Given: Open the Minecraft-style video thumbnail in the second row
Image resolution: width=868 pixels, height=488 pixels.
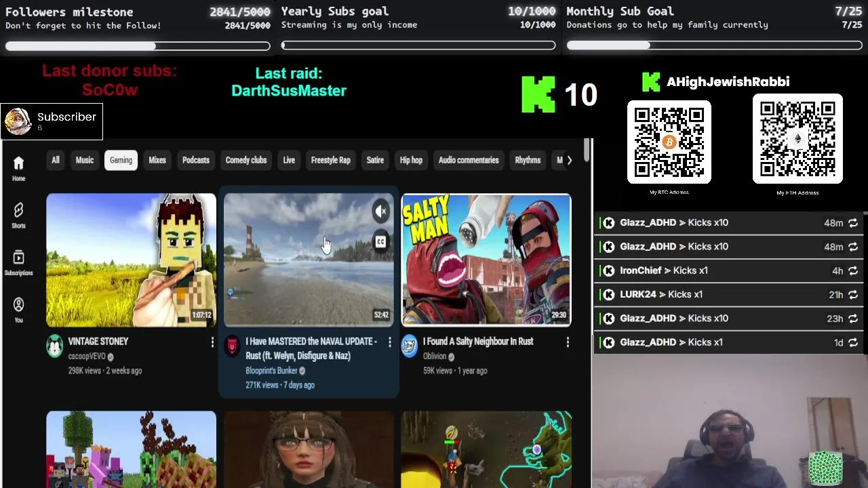Looking at the screenshot, I should [x=131, y=449].
